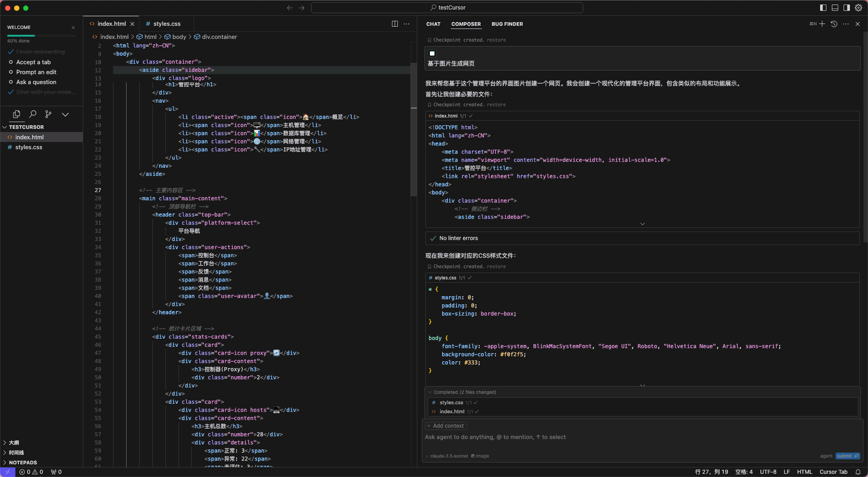Toggle the primary sidebar layout icon

click(x=823, y=8)
